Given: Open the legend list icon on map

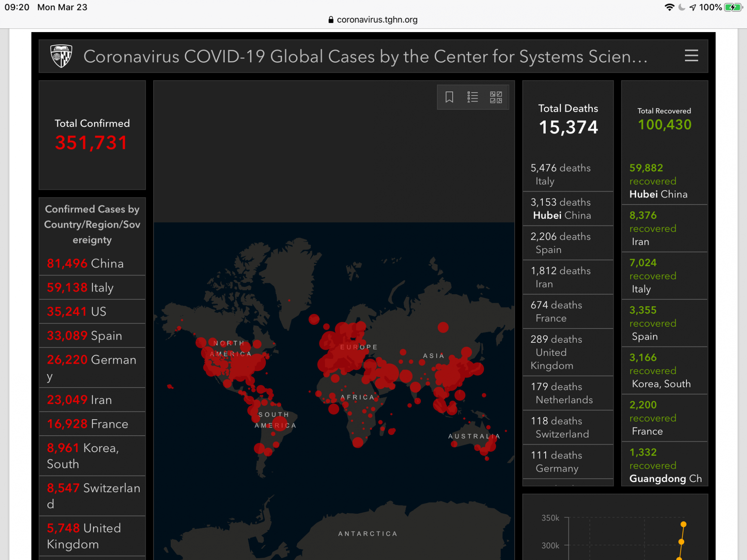Looking at the screenshot, I should click(472, 97).
